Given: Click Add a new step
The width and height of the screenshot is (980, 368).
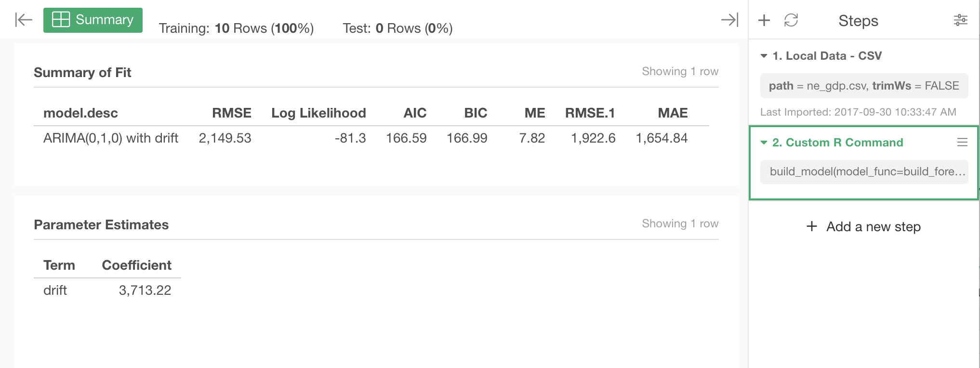Looking at the screenshot, I should click(863, 226).
